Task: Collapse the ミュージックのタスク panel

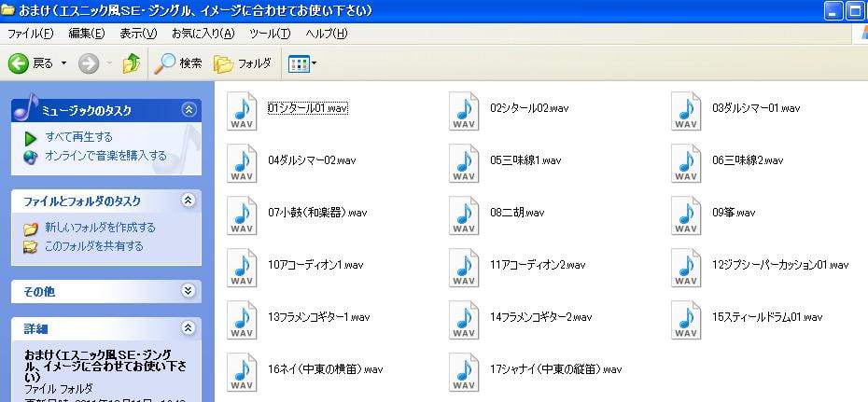Action: click(x=189, y=110)
